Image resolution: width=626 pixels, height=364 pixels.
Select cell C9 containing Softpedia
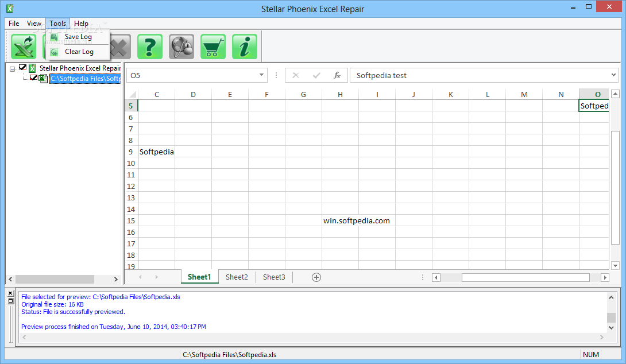pyautogui.click(x=156, y=152)
